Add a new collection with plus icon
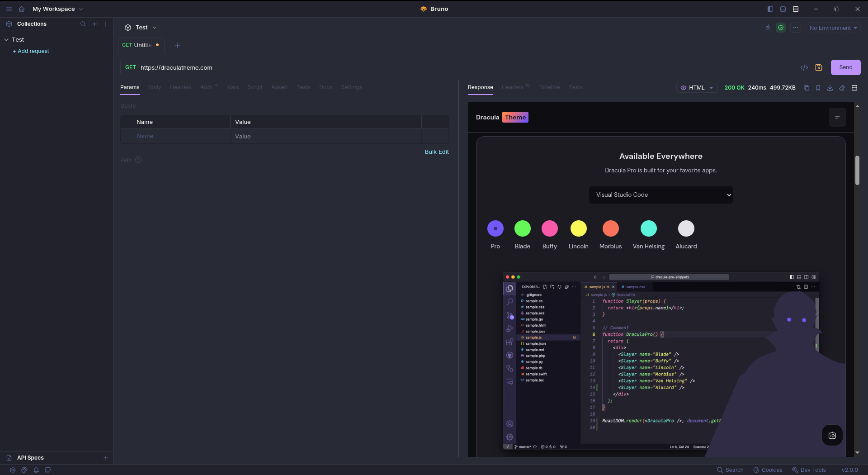This screenshot has height=475, width=868. [94, 24]
